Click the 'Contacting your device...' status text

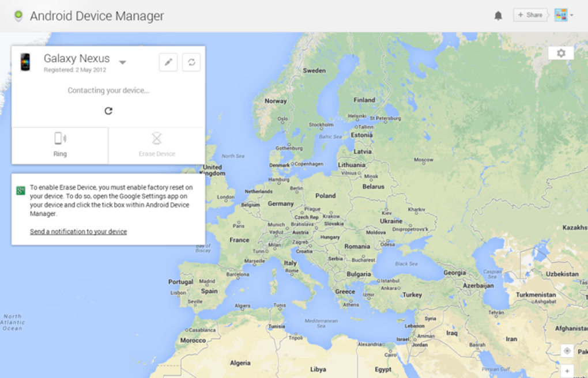tap(108, 90)
